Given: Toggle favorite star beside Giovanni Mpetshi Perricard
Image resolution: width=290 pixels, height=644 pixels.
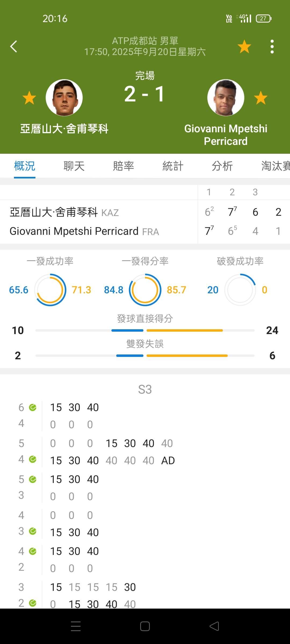Looking at the screenshot, I should pos(261,98).
